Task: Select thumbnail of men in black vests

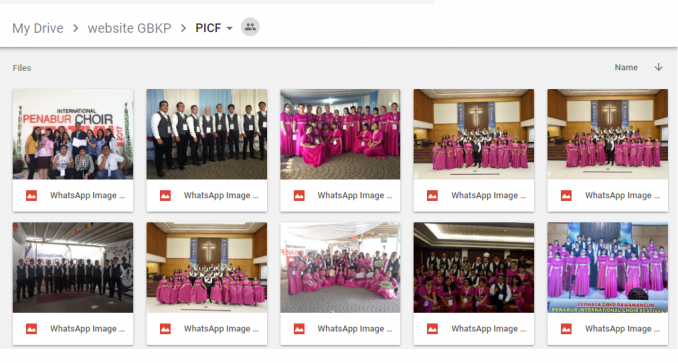Action: point(207,134)
